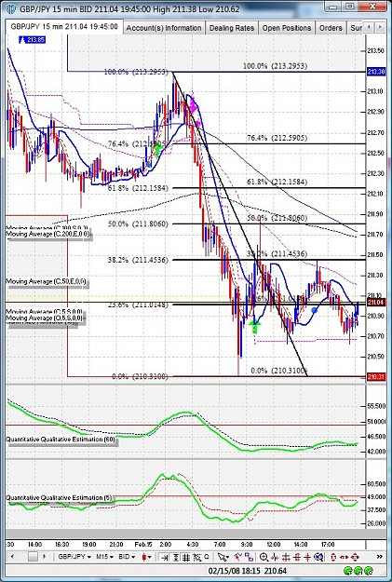
Task: Click the chart objects link icon
Action: [x=249, y=557]
